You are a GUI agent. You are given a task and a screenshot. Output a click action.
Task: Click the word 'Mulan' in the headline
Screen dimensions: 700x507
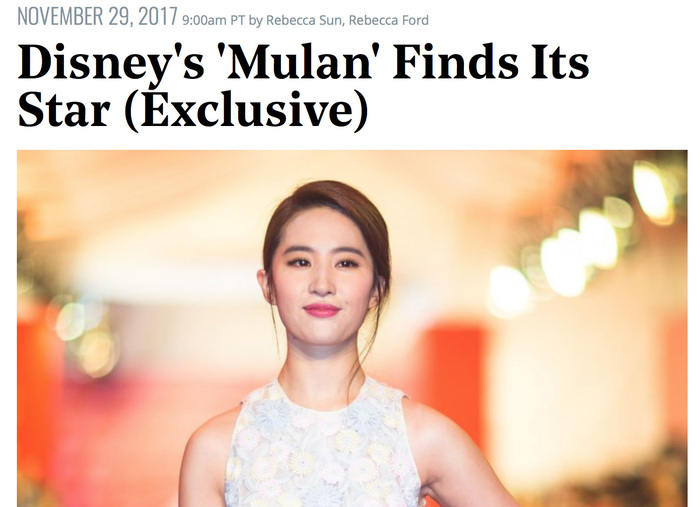(x=299, y=62)
